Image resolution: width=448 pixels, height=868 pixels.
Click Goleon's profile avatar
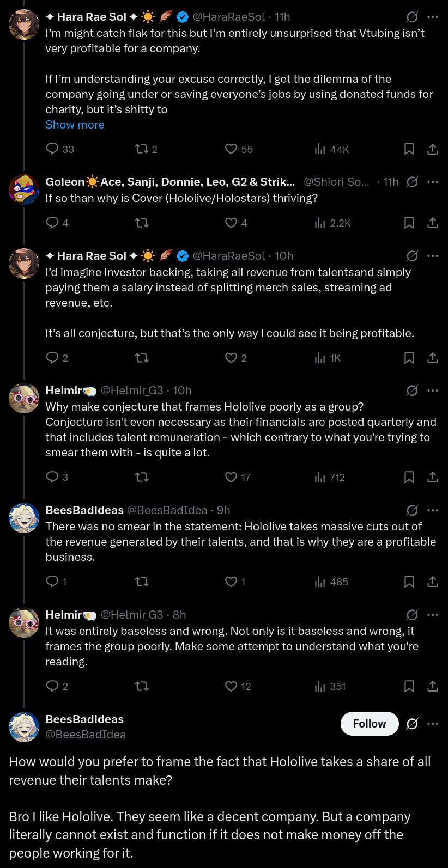pos(24,189)
